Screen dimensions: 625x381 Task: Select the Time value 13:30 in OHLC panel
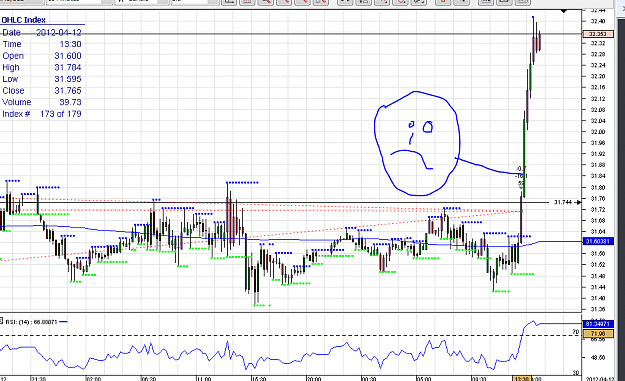click(x=71, y=44)
